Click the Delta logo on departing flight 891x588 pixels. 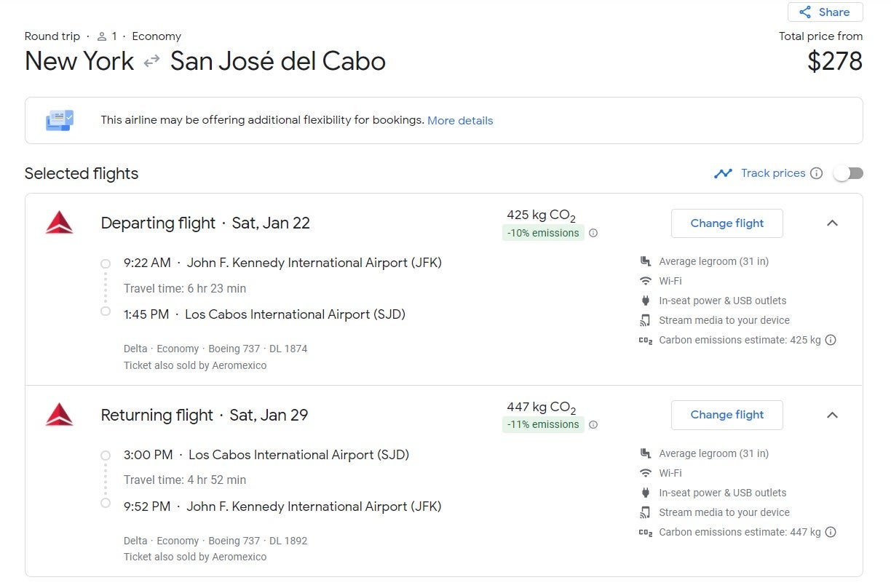click(60, 223)
